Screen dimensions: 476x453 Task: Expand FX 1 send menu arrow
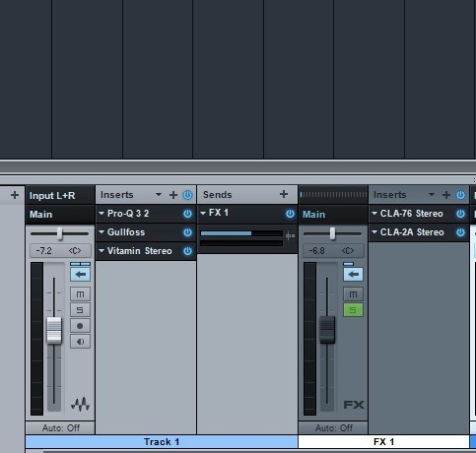[203, 213]
